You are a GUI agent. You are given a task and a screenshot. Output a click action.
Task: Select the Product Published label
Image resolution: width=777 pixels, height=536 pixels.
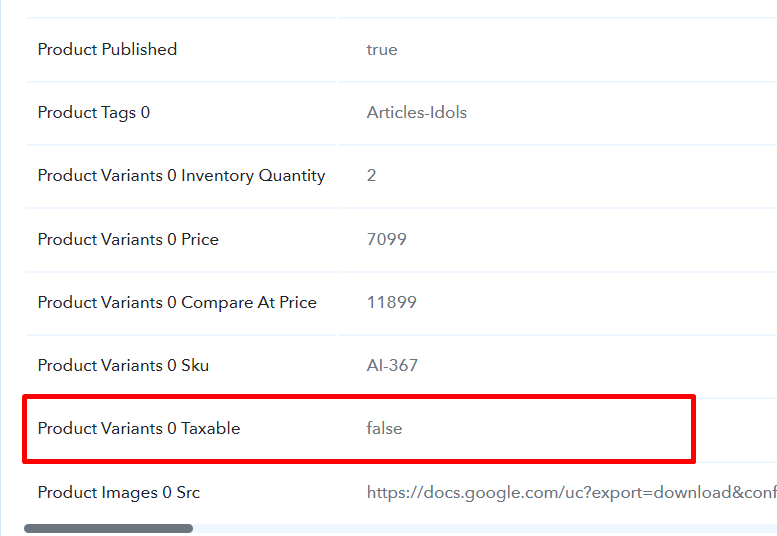pyautogui.click(x=107, y=50)
